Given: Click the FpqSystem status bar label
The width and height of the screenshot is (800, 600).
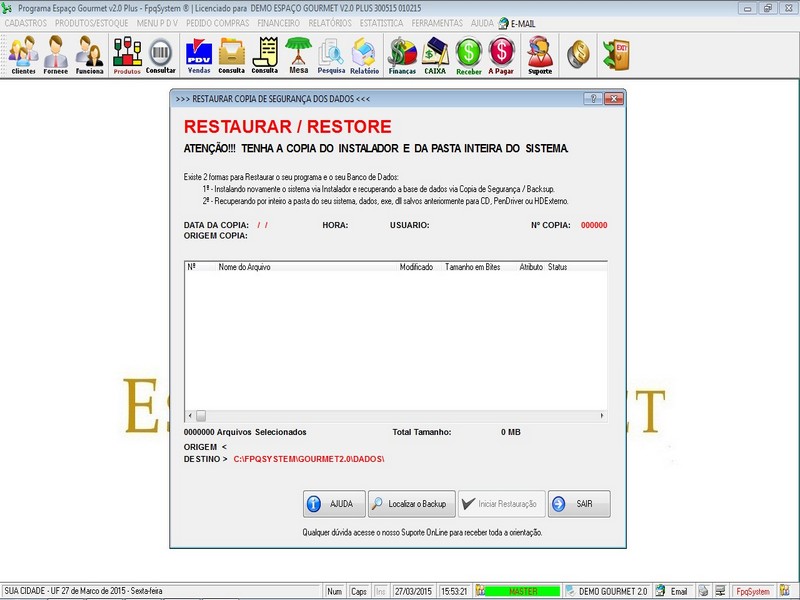Looking at the screenshot, I should [x=753, y=591].
